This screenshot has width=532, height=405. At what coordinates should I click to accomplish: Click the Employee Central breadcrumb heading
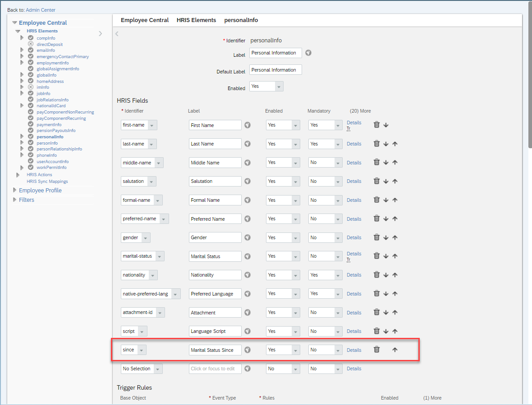pos(145,20)
